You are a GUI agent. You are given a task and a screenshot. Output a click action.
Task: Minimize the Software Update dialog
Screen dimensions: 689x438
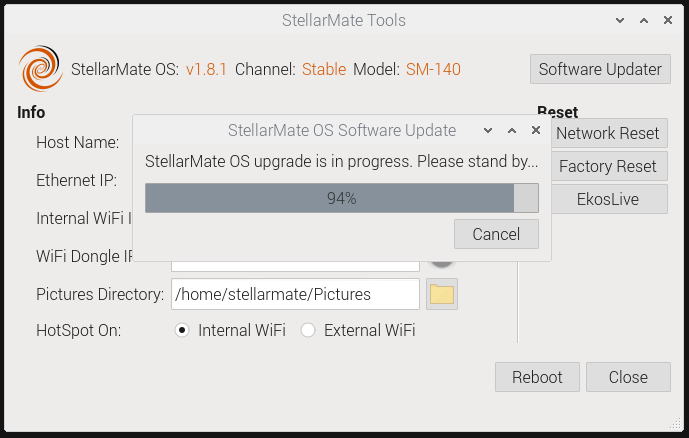488,130
